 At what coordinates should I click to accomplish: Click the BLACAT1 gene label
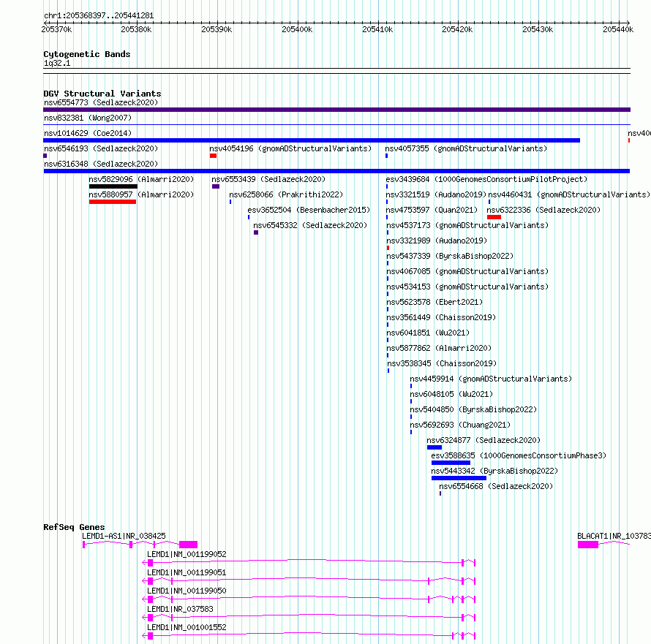(x=614, y=536)
